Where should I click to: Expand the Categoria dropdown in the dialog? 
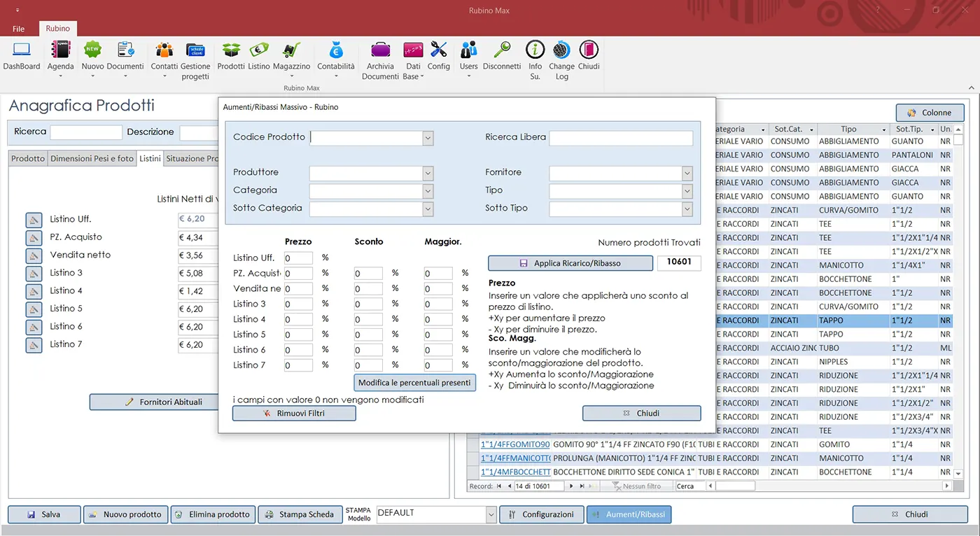428,191
